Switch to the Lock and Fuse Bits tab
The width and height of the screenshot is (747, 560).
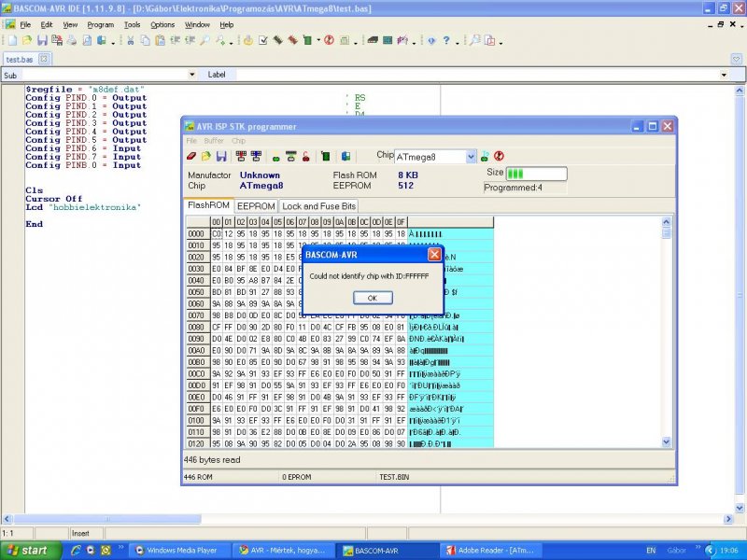pyautogui.click(x=318, y=206)
